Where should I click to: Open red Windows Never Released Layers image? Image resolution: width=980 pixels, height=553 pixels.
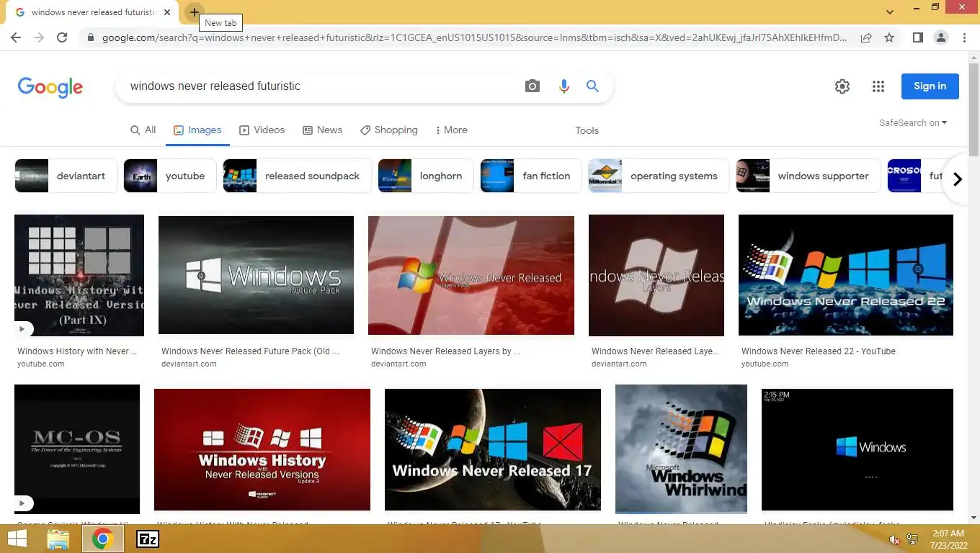pyautogui.click(x=471, y=275)
